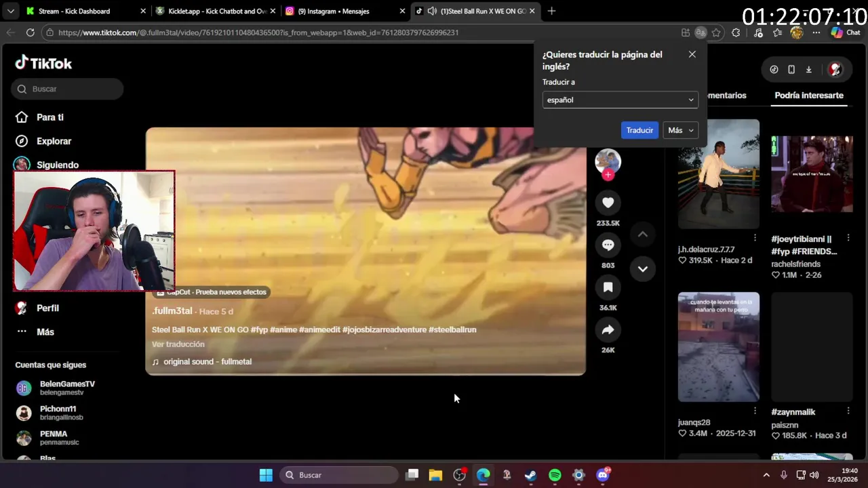Open options dots for #joeytribianni video

pos(848,238)
